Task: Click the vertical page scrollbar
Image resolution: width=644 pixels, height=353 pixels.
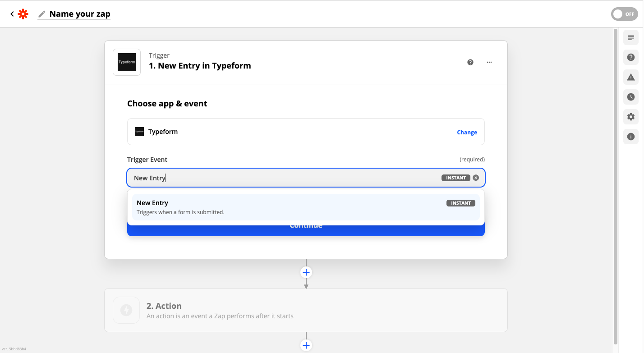Action: (x=616, y=186)
